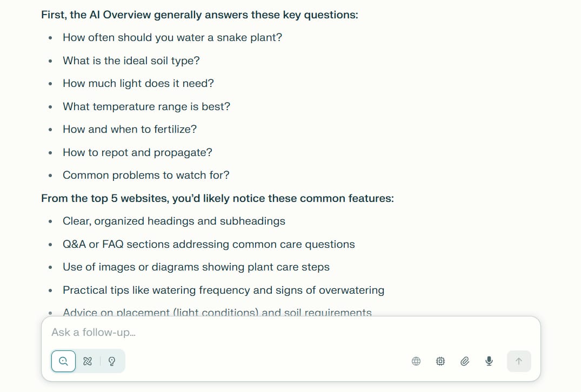Click the 'How often should you water' bullet
Screen dimensions: 581x392
point(172,37)
